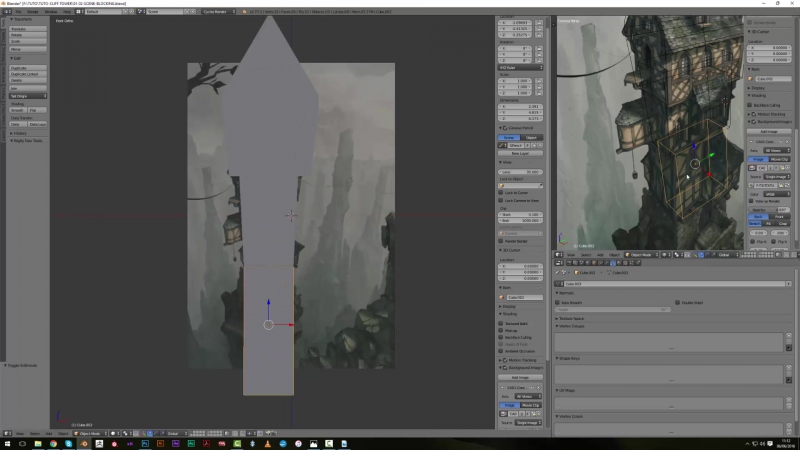Remove background image in left N-panel
The height and width of the screenshot is (450, 800).
pos(539,388)
